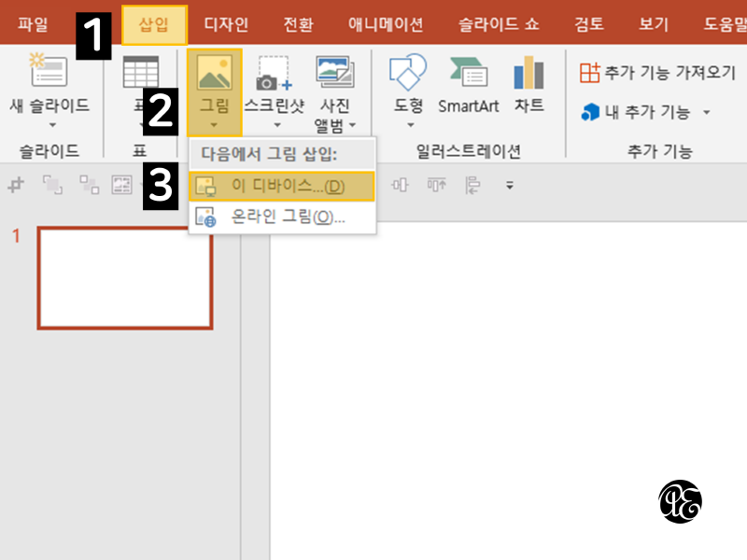Open the 보기 tab

[x=654, y=24]
